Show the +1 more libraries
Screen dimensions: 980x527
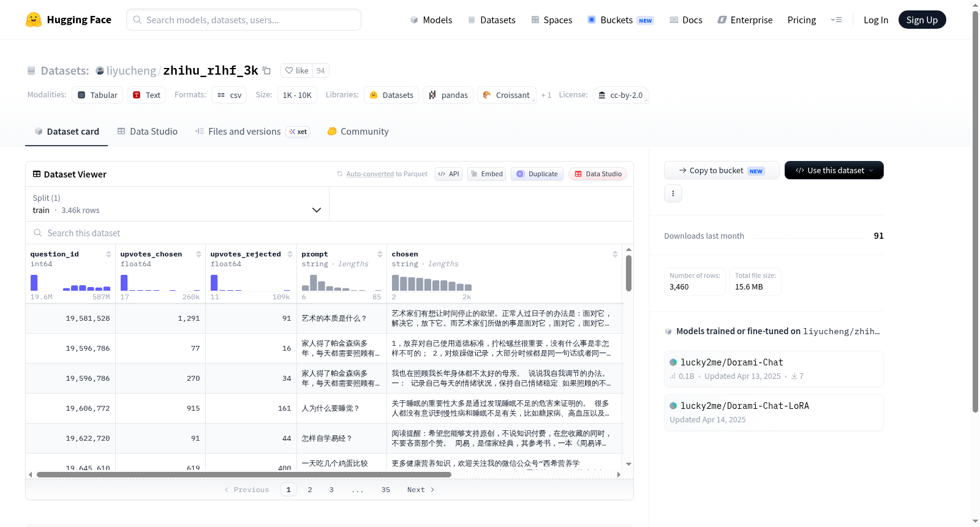click(x=546, y=95)
